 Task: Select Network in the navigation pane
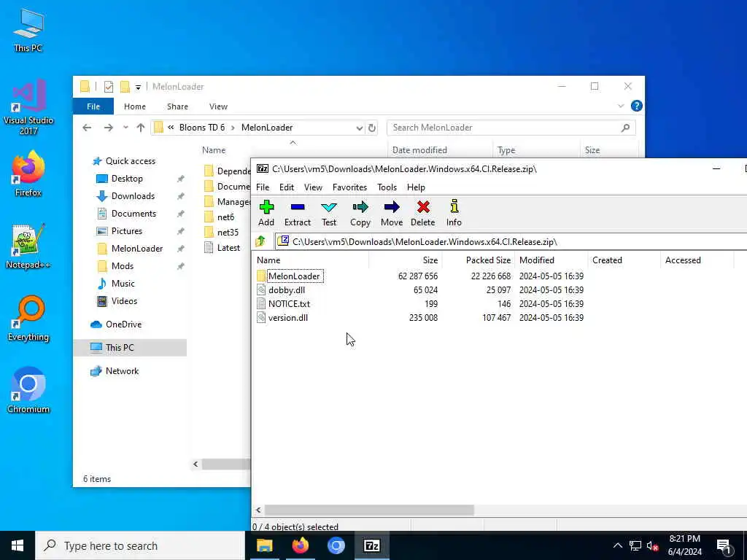[x=122, y=371]
